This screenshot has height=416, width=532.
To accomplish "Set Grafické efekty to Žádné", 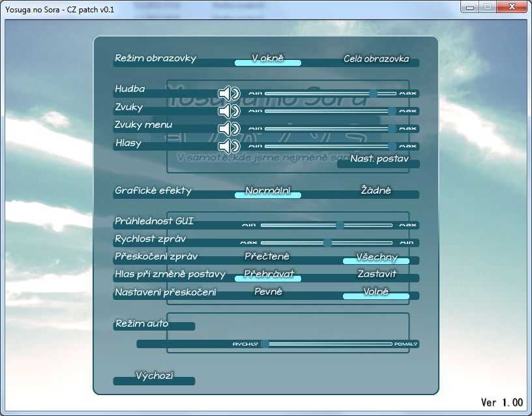I will coord(376,192).
